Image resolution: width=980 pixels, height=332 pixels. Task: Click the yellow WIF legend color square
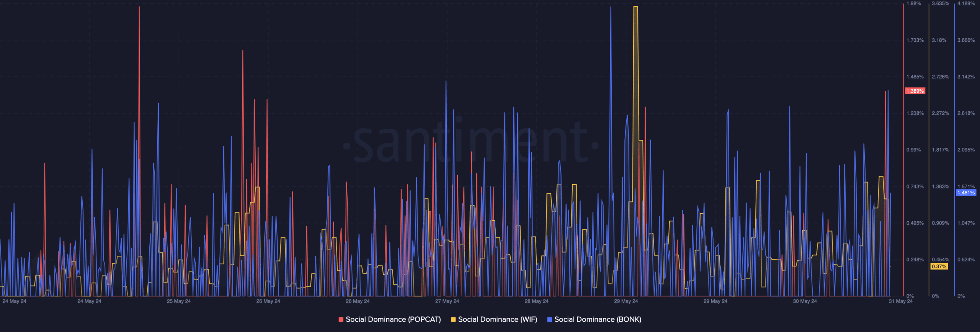453,319
